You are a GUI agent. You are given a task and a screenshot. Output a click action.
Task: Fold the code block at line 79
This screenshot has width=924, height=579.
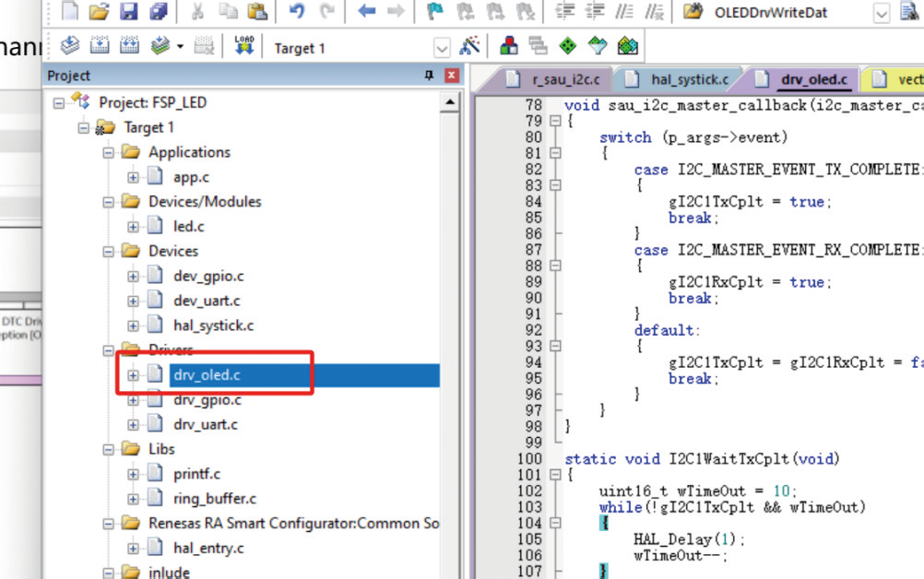tap(555, 121)
